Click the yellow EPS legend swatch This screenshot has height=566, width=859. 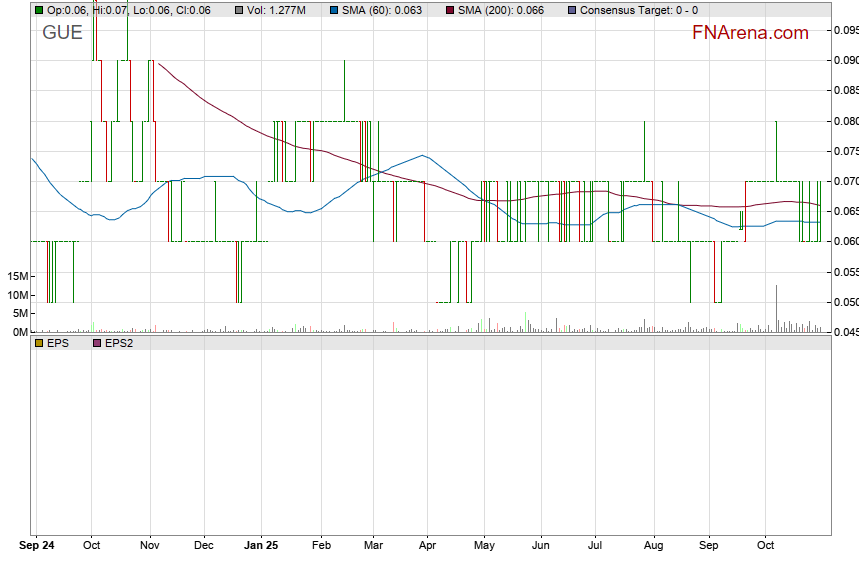pos(38,343)
